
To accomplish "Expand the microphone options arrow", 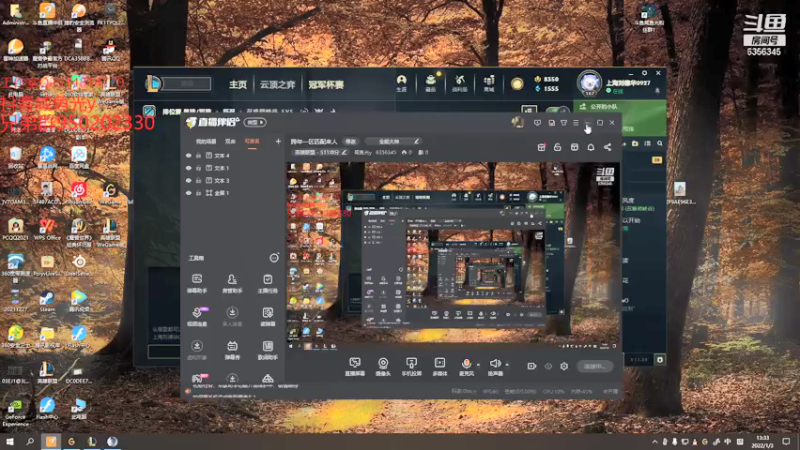I will tap(478, 365).
